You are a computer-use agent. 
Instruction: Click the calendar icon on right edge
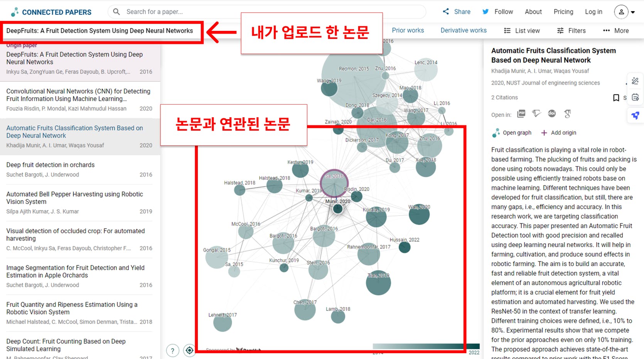point(635,97)
